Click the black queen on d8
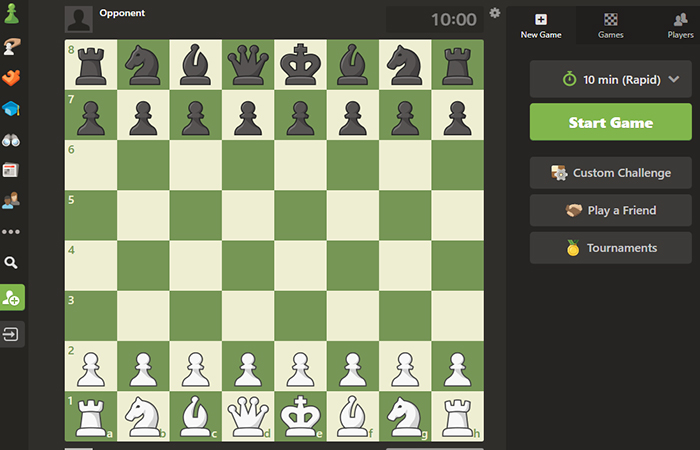 coord(248,65)
